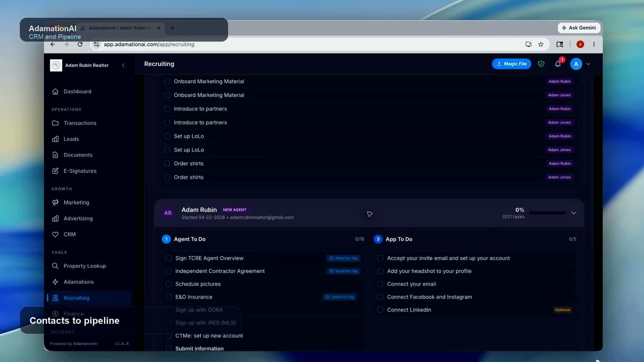
Task: Check Independent Contractor Agreement
Action: [168, 271]
